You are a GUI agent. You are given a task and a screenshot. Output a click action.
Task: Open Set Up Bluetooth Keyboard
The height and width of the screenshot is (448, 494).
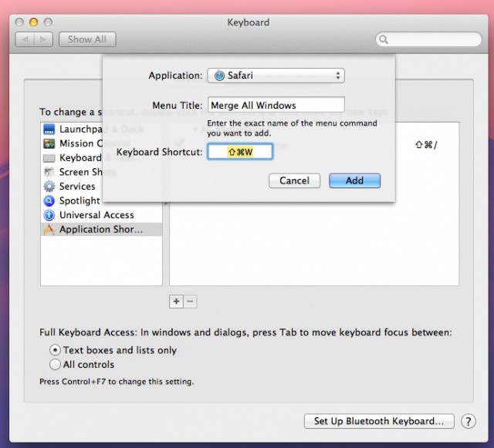(378, 421)
